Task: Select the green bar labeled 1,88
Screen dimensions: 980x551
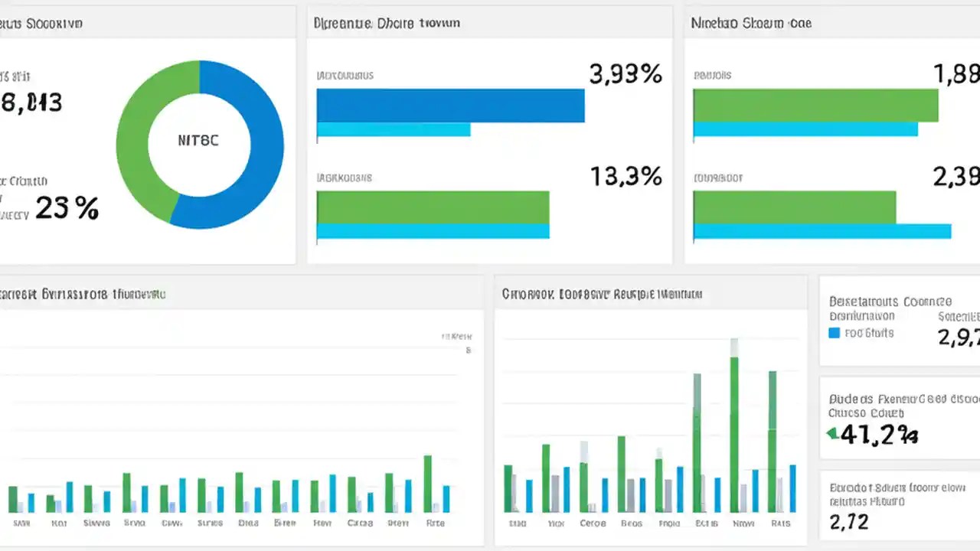Action: 812,105
